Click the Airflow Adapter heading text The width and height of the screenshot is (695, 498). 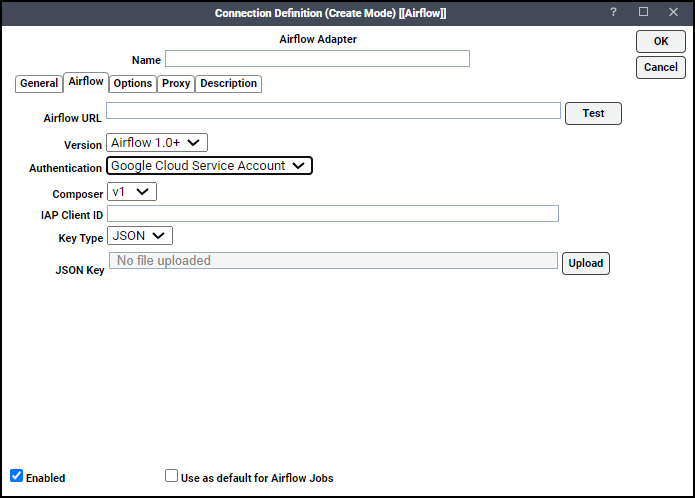[x=318, y=39]
